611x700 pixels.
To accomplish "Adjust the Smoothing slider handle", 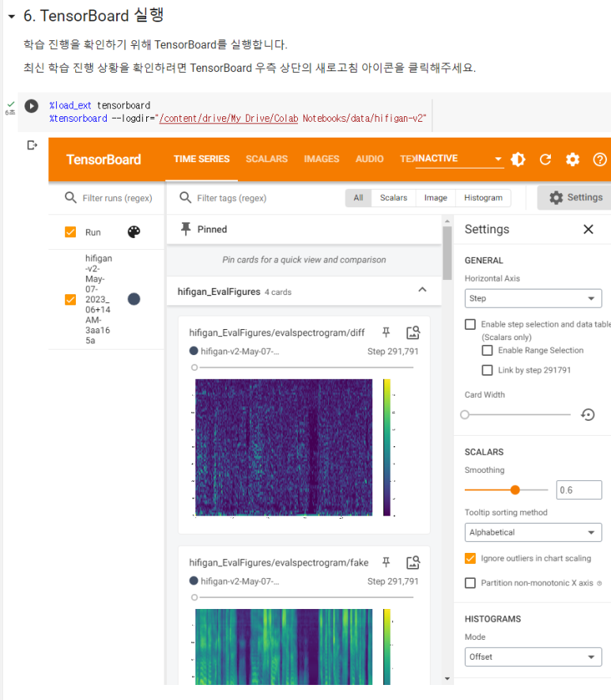I will tap(515, 490).
